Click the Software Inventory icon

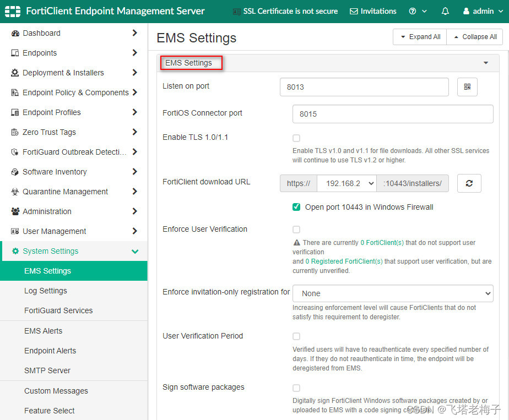click(x=15, y=172)
